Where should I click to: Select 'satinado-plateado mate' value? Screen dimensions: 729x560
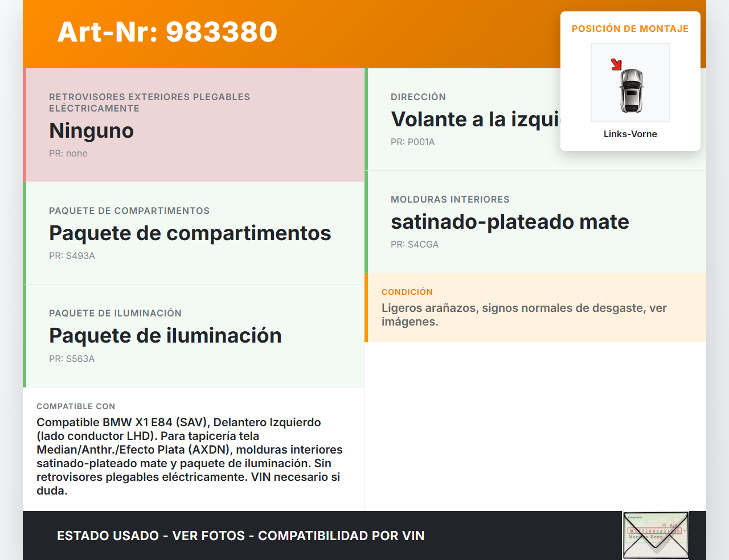(510, 221)
